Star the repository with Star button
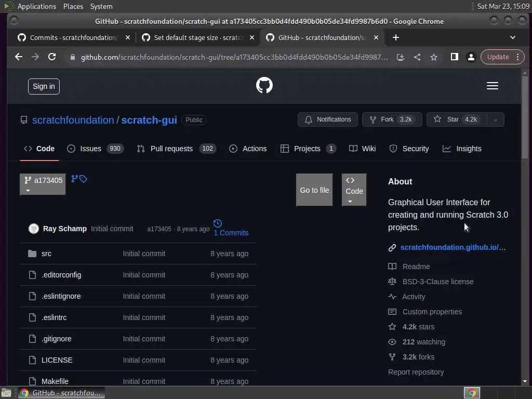This screenshot has height=399, width=532. pyautogui.click(x=457, y=120)
